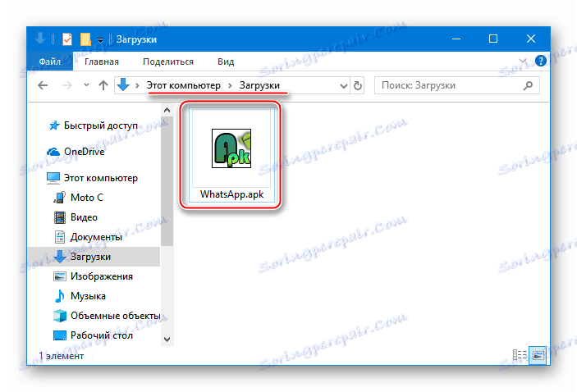The image size is (577, 392).
Task: Select OneDrive in the navigation pane
Action: click(x=85, y=152)
